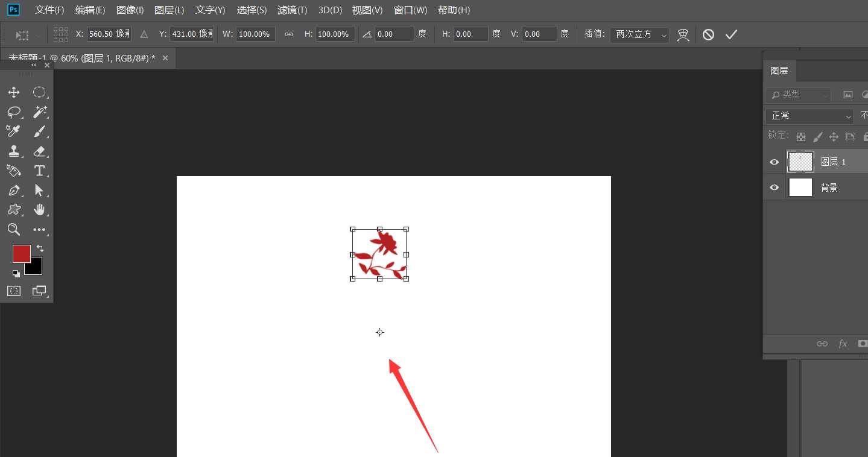This screenshot has width=868, height=457.
Task: Activate the Hand tool
Action: pos(40,210)
